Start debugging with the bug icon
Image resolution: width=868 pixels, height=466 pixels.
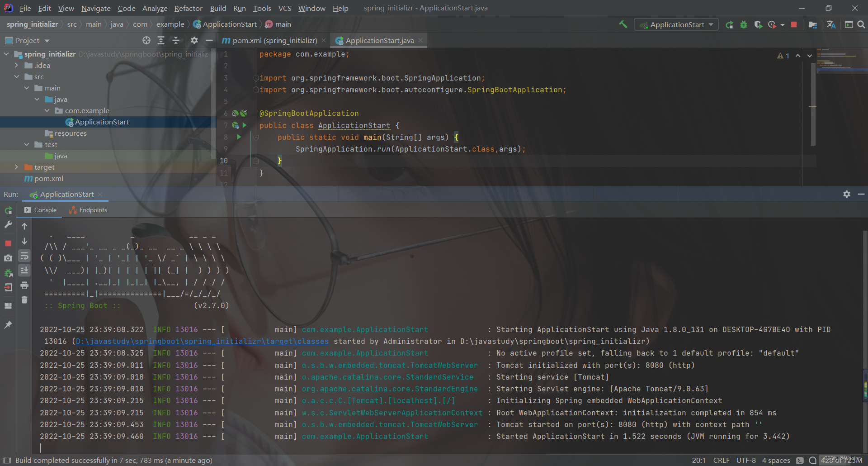pos(744,24)
